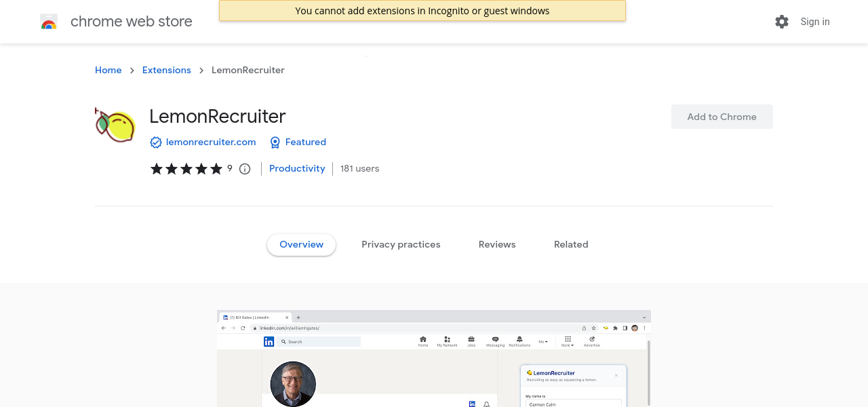Click the Featured ribbon badge icon
This screenshot has height=407, width=868.
[275, 142]
